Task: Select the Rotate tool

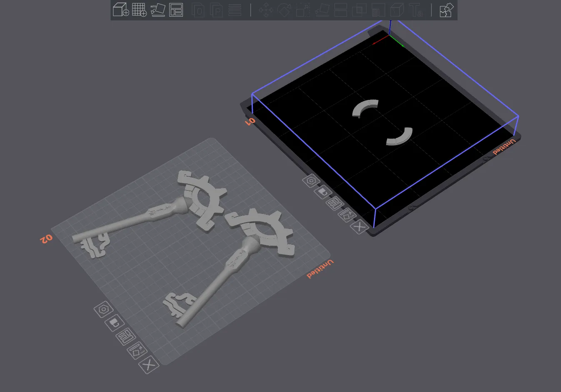Action: tap(284, 10)
